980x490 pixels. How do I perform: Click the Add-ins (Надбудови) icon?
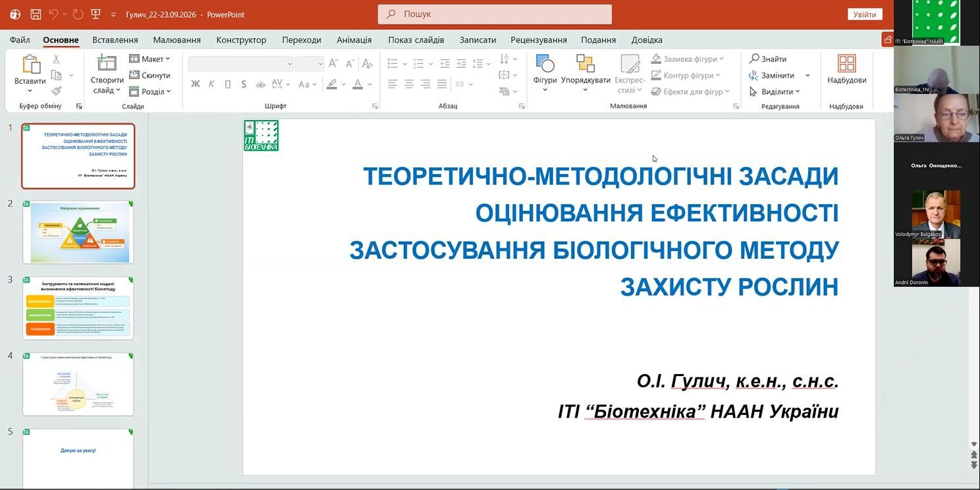[x=847, y=64]
